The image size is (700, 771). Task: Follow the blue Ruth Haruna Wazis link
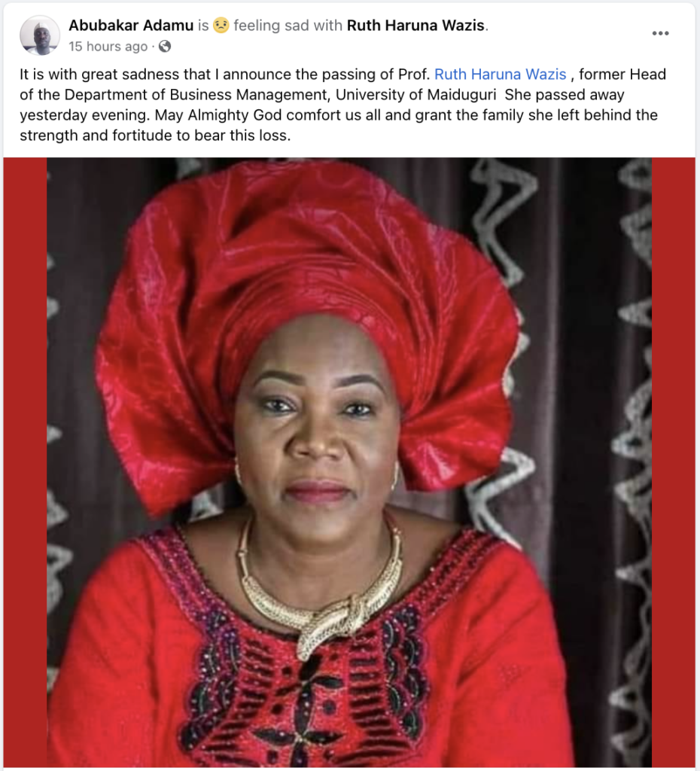(501, 75)
